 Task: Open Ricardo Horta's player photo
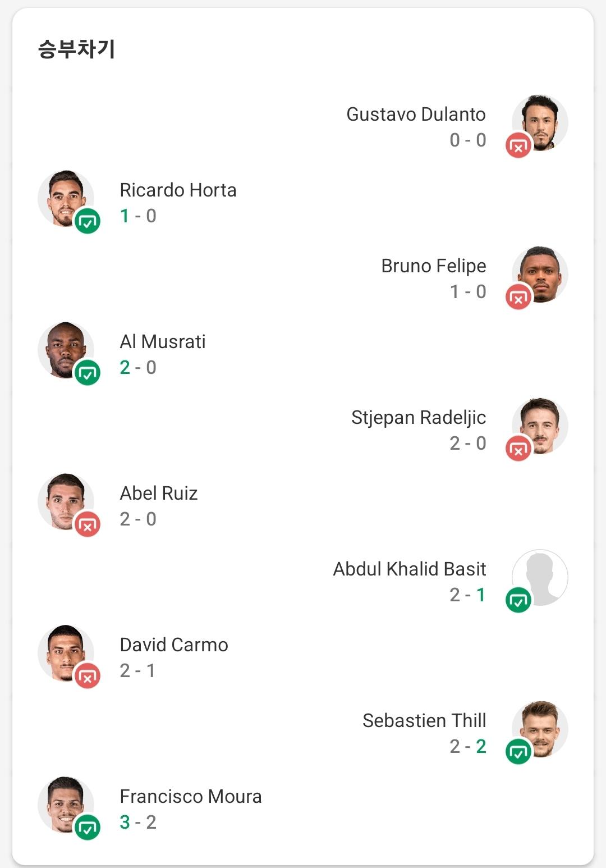(66, 198)
